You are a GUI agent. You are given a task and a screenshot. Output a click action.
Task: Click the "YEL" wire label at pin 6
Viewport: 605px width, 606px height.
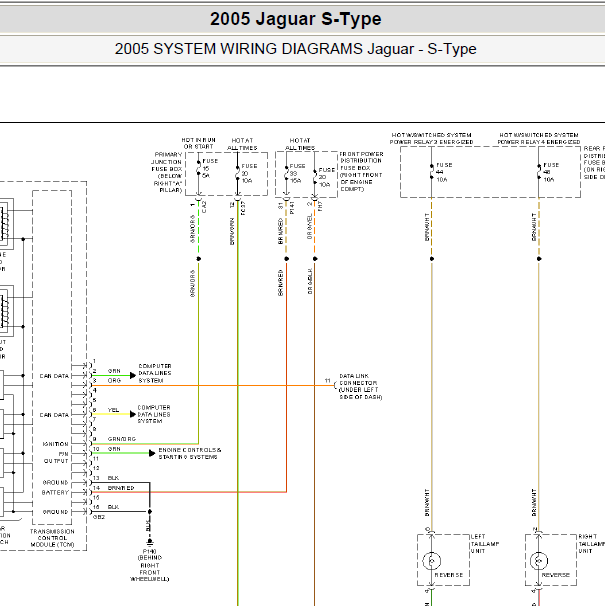coord(113,410)
